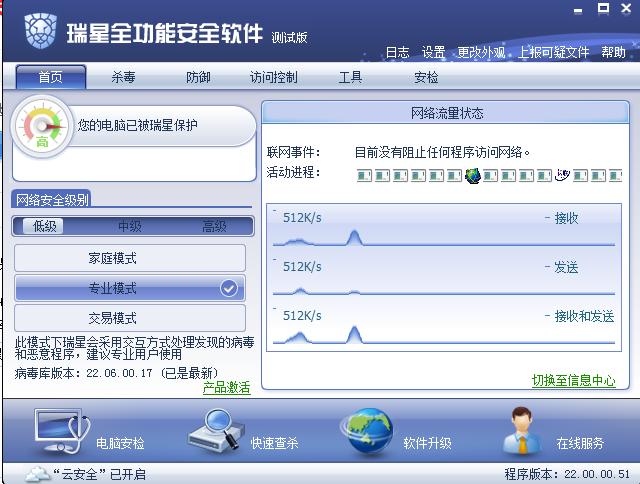Screen dimensions: 640x484
Task: Click the text 您的电脑已被瑞星保护
Action: pos(138,125)
